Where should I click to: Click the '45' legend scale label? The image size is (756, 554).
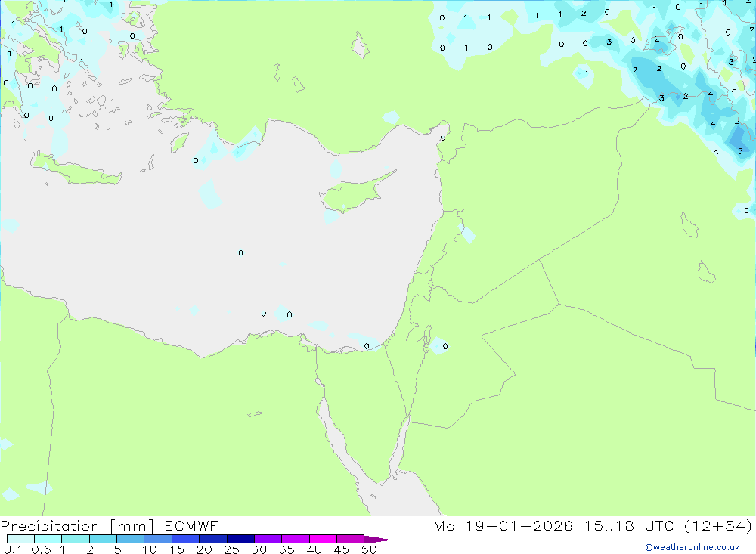[342, 549]
